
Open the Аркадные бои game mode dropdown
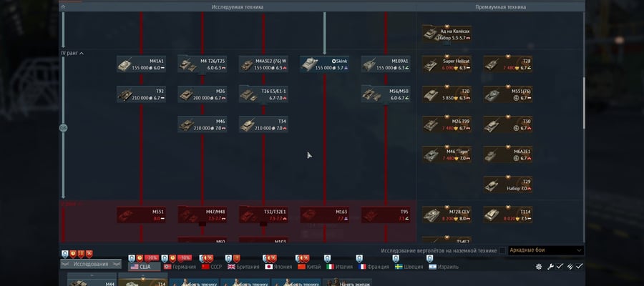pyautogui.click(x=546, y=250)
